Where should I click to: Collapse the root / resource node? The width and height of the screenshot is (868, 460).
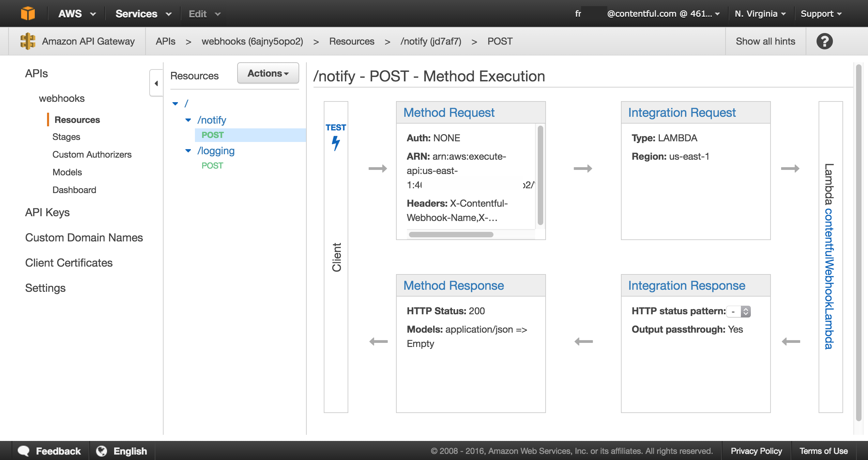(175, 104)
